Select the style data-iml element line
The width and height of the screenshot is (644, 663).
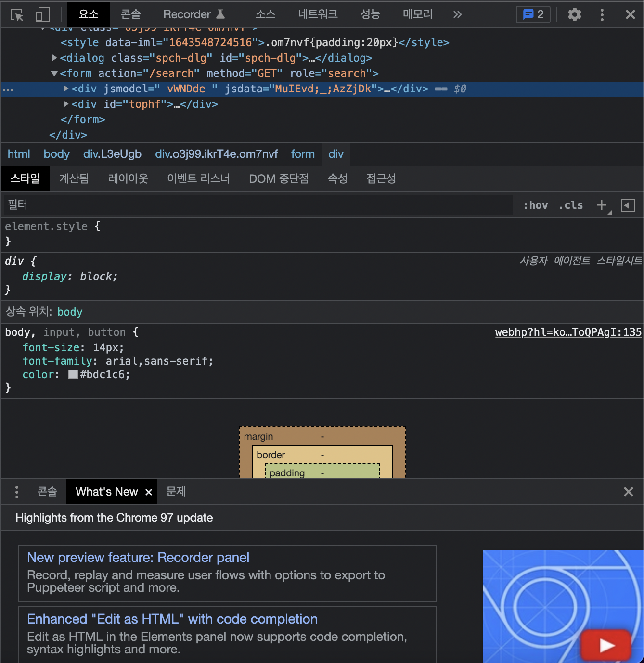coord(255,42)
